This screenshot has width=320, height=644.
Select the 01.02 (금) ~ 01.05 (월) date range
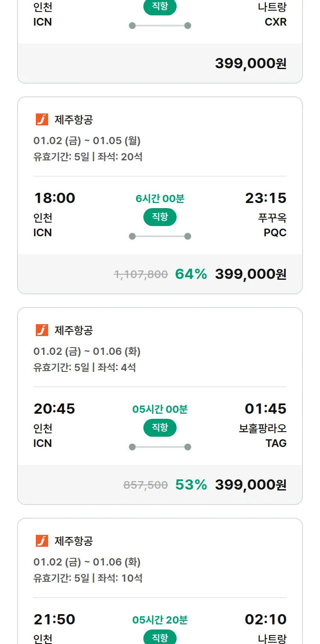[x=87, y=141]
